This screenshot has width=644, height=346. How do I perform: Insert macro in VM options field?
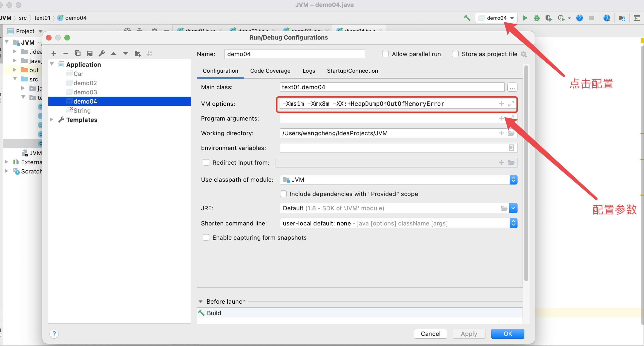[x=501, y=104]
